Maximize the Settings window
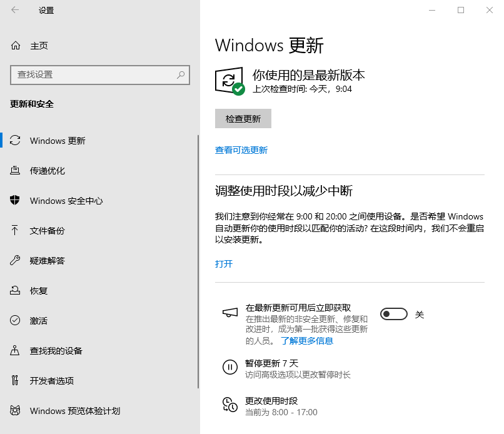Viewport: 504px width, 434px height. 461,10
